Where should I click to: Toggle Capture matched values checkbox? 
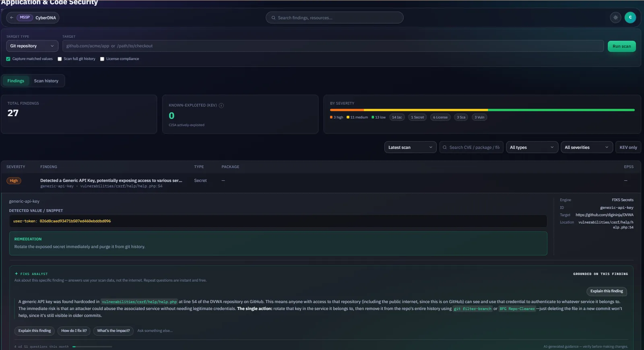8,59
